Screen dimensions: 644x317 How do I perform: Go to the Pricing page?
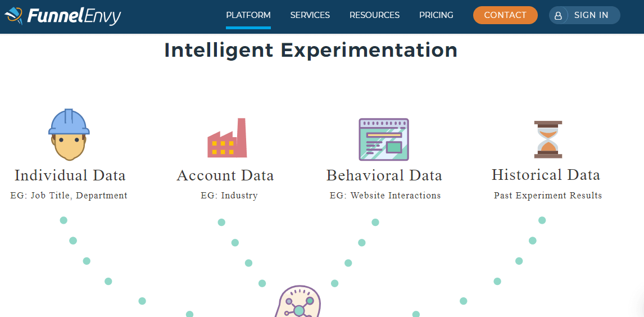tap(436, 15)
